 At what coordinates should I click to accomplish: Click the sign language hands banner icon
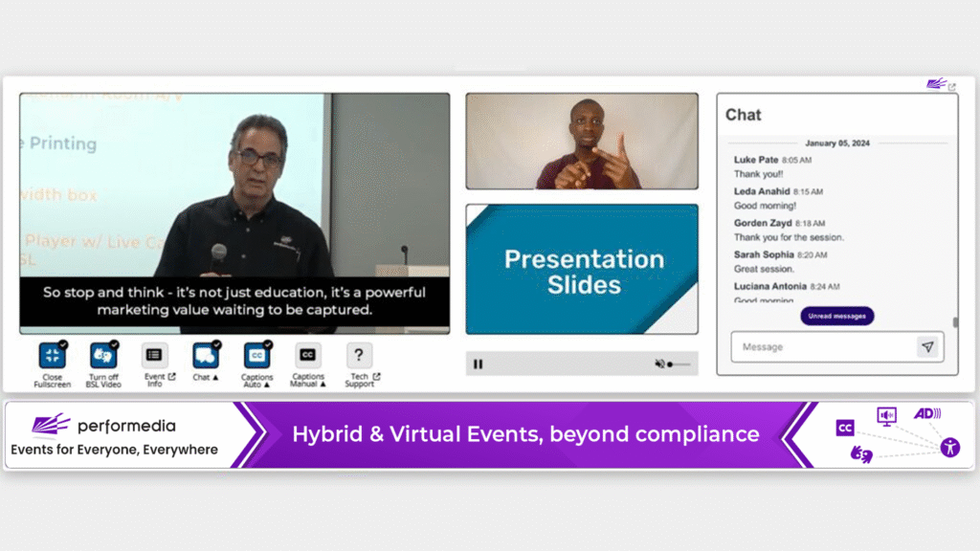861,454
